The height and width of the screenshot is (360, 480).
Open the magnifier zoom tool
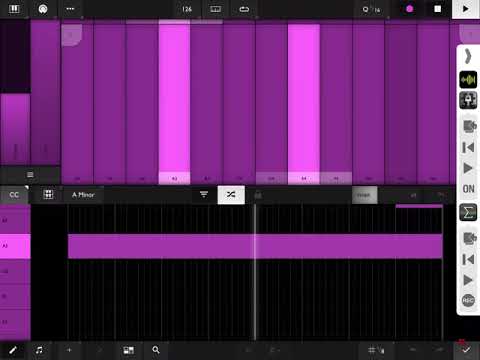[x=156, y=350]
